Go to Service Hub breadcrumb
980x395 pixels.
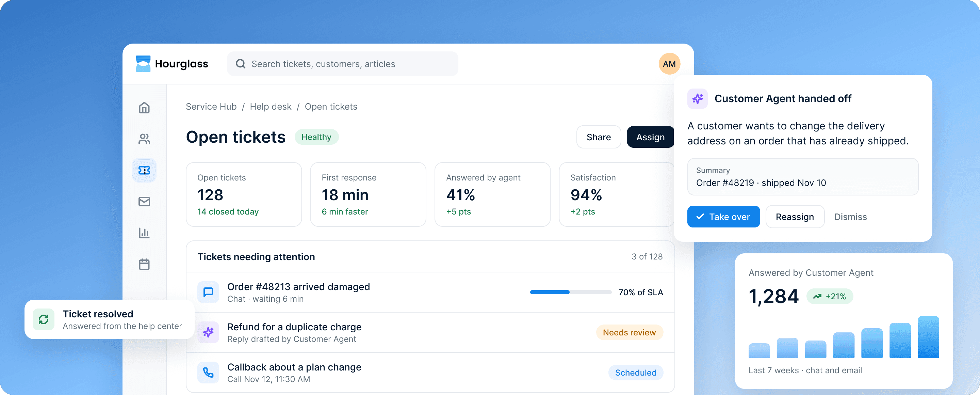tap(211, 107)
